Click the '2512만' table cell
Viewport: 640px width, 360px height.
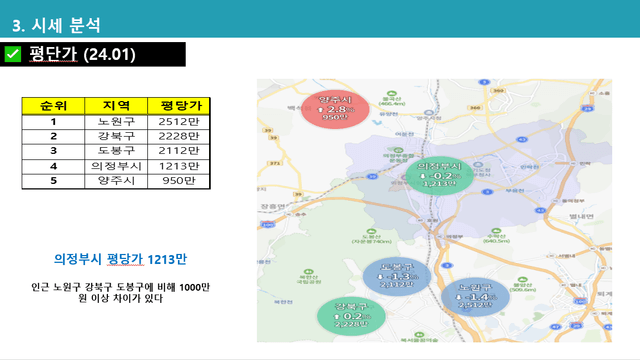click(x=179, y=122)
